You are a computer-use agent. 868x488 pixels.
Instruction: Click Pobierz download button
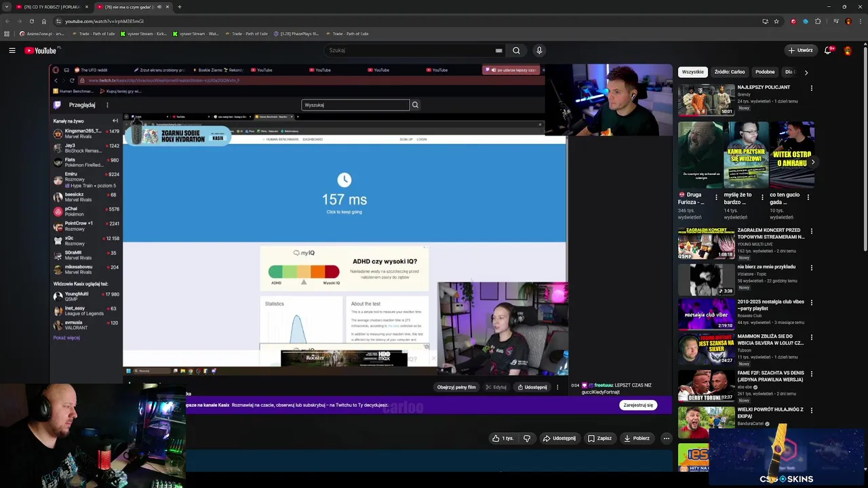coord(637,439)
